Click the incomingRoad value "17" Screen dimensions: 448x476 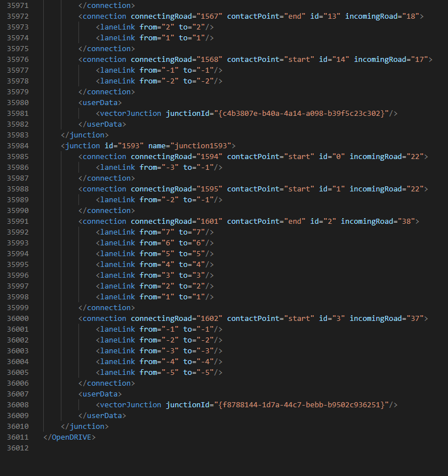419,59
